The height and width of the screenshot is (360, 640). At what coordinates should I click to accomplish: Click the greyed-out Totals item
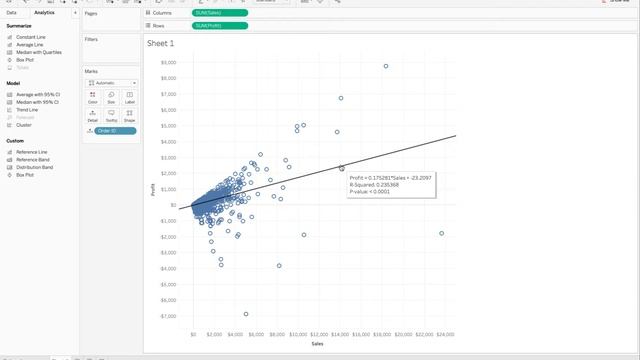pos(22,68)
